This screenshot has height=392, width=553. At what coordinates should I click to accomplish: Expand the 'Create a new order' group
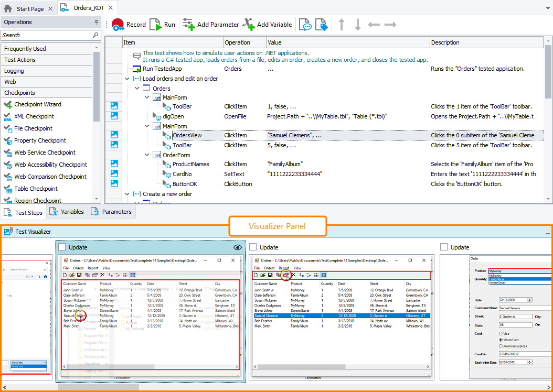point(127,194)
